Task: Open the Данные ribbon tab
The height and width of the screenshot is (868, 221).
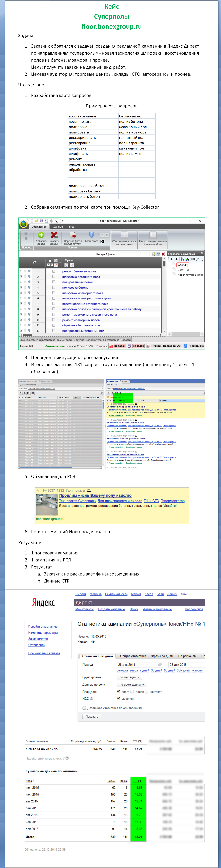Action: pos(58,226)
